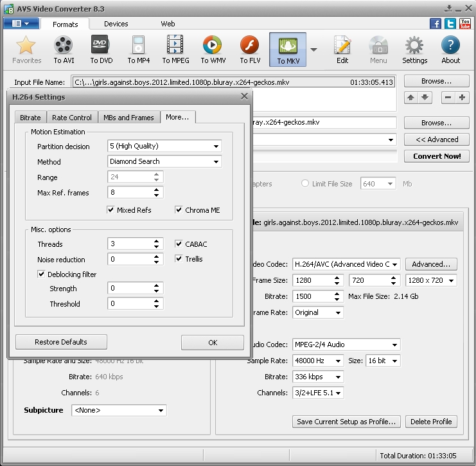Screen dimensions: 476x466
Task: Select the To MPEG format icon
Action: click(175, 49)
